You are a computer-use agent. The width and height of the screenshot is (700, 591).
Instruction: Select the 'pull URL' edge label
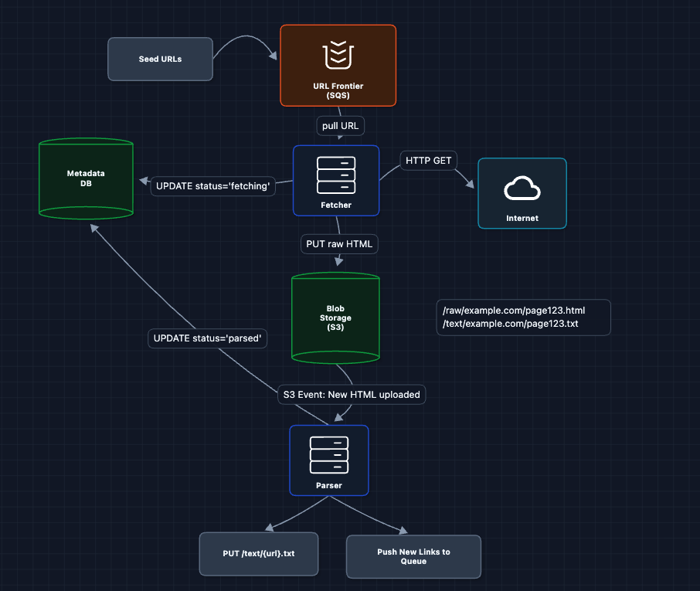click(338, 125)
